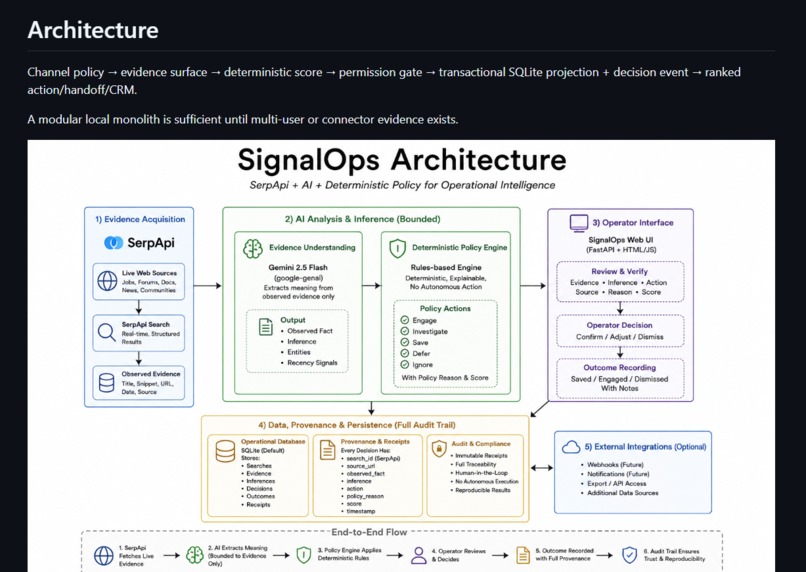Image resolution: width=806 pixels, height=572 pixels.
Task: Click the SignalOps Architecture diagram title
Action: click(x=402, y=160)
